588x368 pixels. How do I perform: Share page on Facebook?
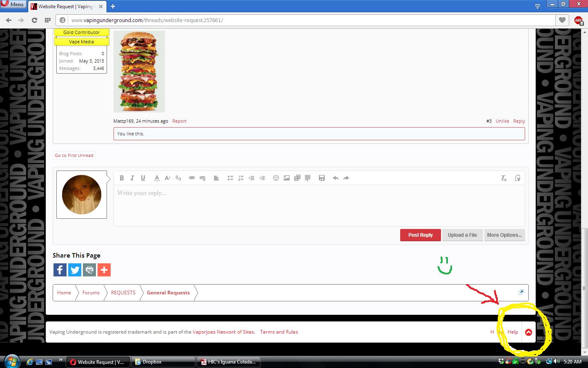tap(60, 270)
